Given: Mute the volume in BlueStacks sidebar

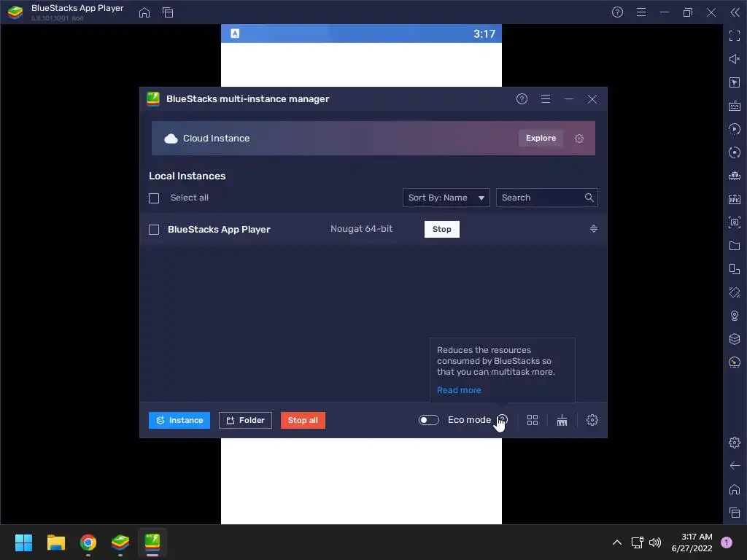Looking at the screenshot, I should (x=734, y=59).
